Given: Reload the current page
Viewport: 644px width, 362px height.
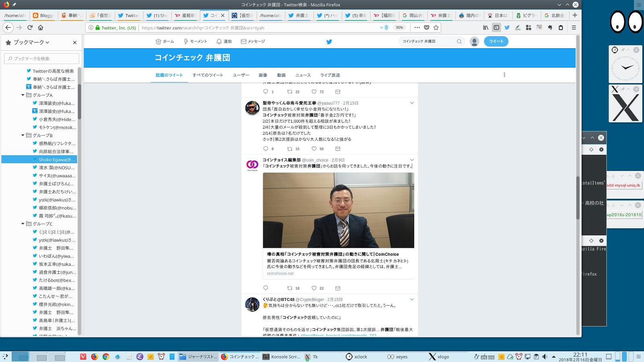Looking at the screenshot, I should (30, 27).
